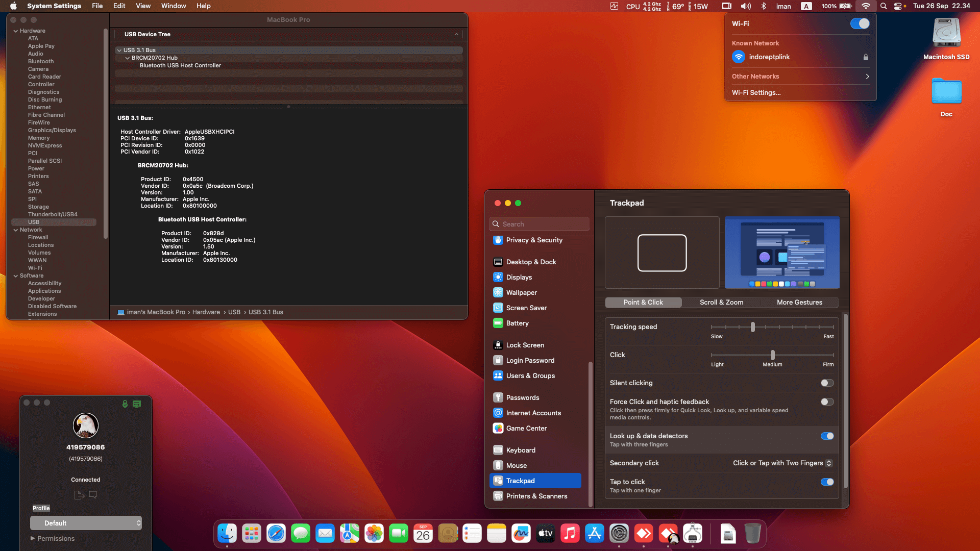
Task: Collapse the BRCM20702 Hub tree item
Action: [x=128, y=58]
